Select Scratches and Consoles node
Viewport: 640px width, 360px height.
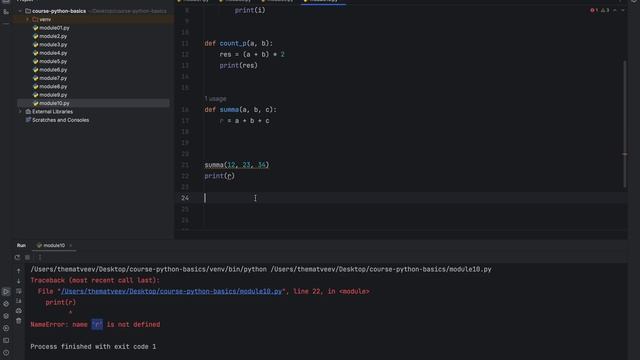60,120
